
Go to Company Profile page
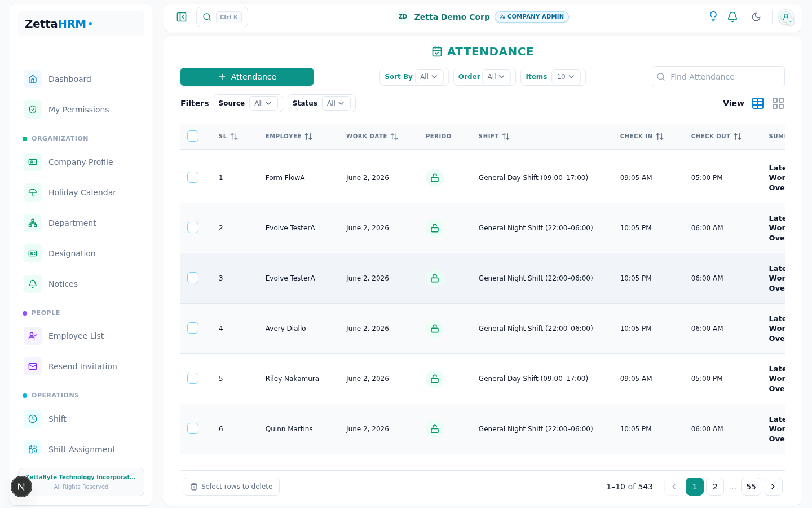click(x=81, y=162)
